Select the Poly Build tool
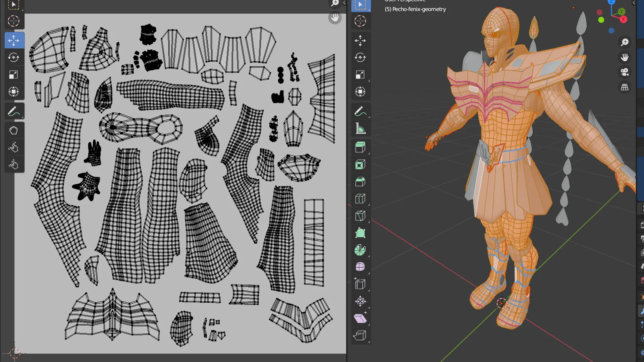The height and width of the screenshot is (362, 644). point(361,233)
